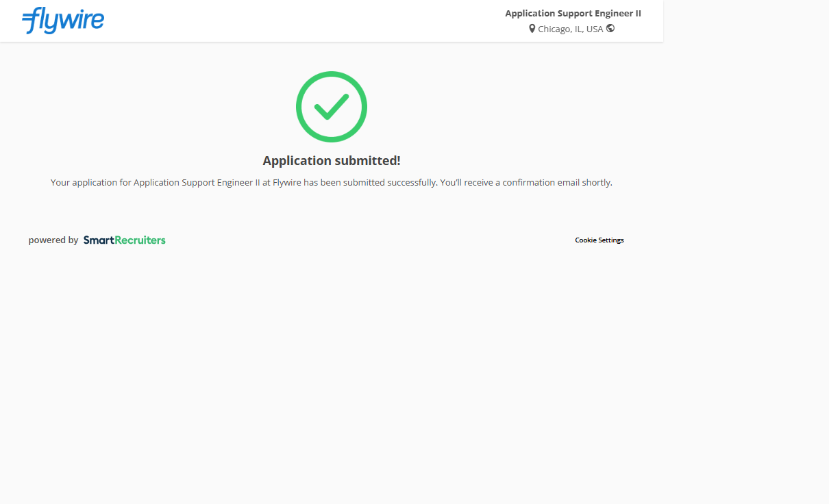Select the Application Support Engineer II header title

click(573, 14)
